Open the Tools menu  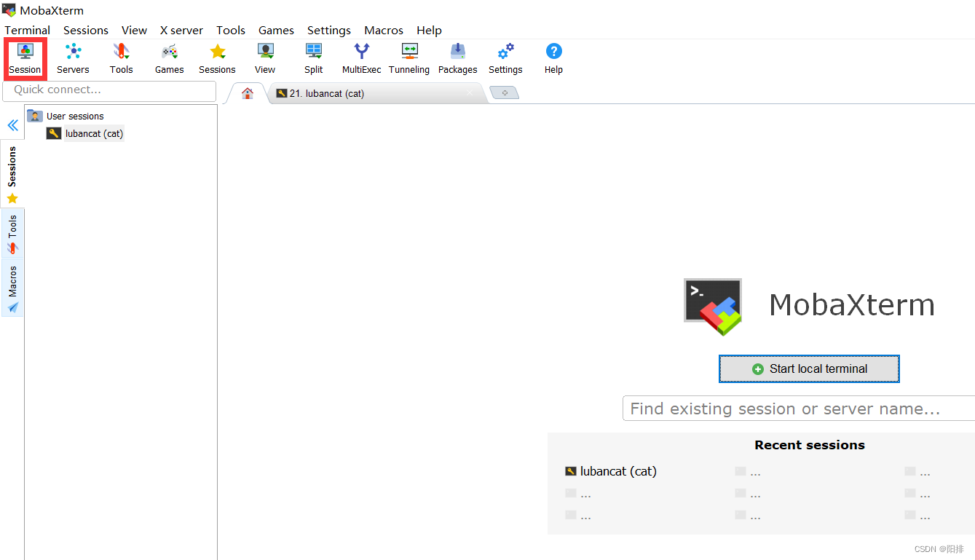[231, 30]
